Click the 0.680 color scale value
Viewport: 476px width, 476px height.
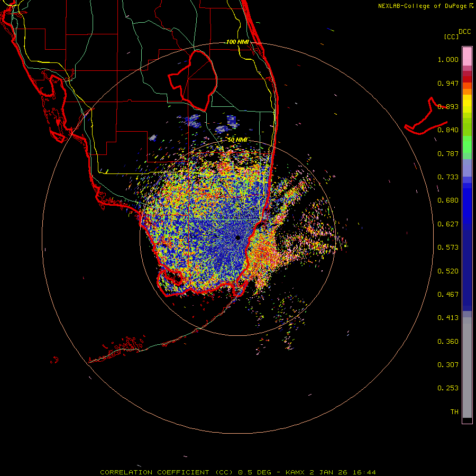click(448, 200)
